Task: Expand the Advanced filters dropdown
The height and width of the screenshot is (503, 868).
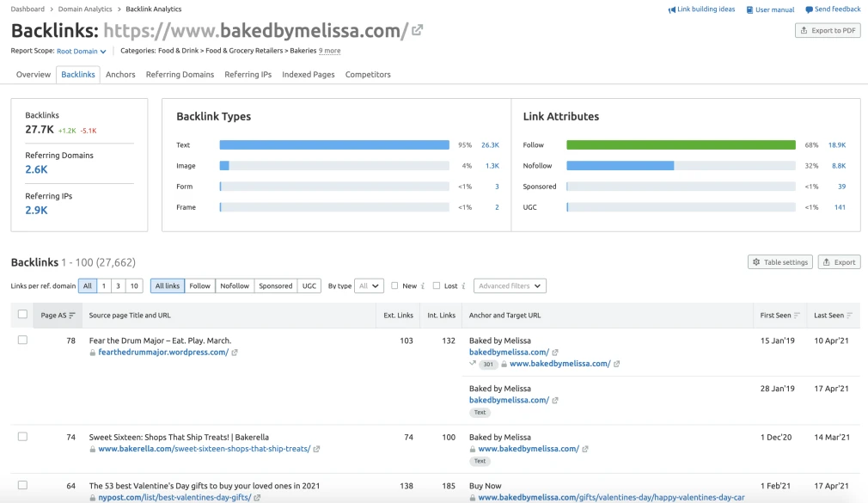Action: [510, 285]
